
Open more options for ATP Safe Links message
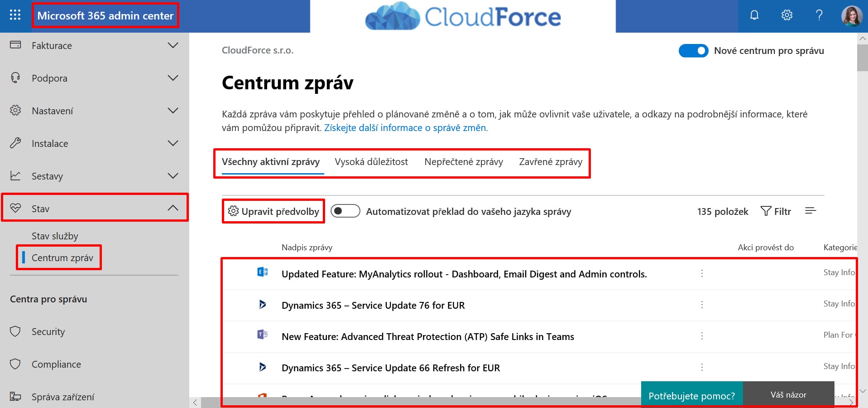click(702, 336)
